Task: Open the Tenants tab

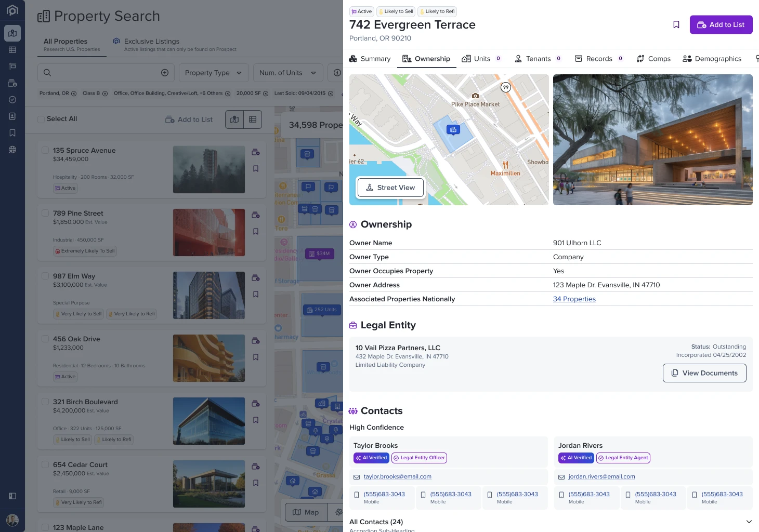Action: tap(538, 59)
